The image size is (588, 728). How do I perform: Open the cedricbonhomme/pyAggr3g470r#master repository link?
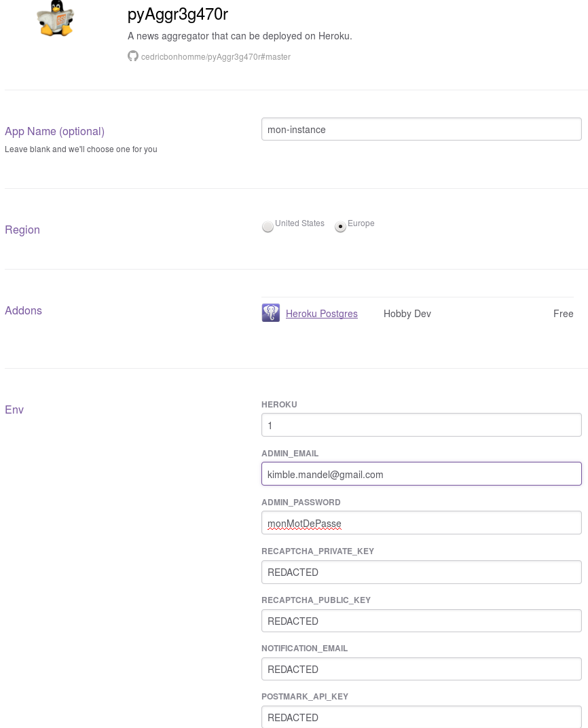pyautogui.click(x=216, y=56)
